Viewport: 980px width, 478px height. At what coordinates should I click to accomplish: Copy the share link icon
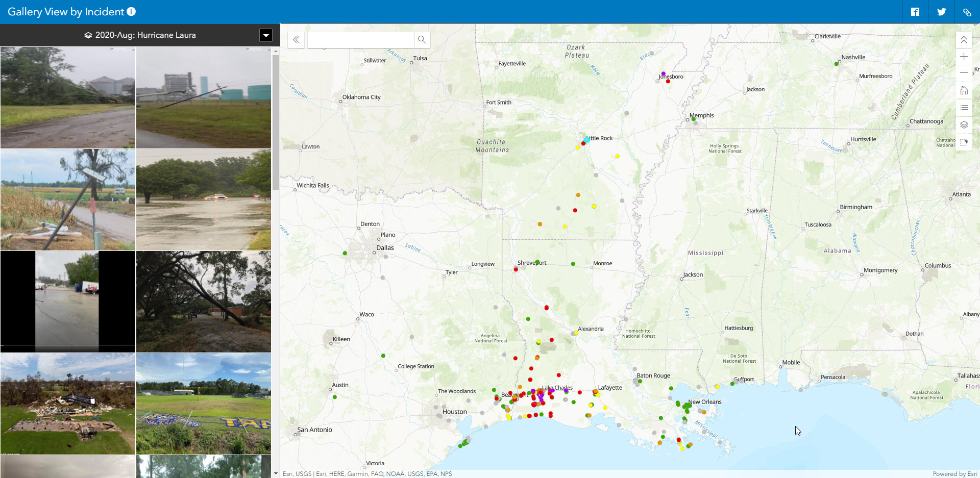click(967, 12)
